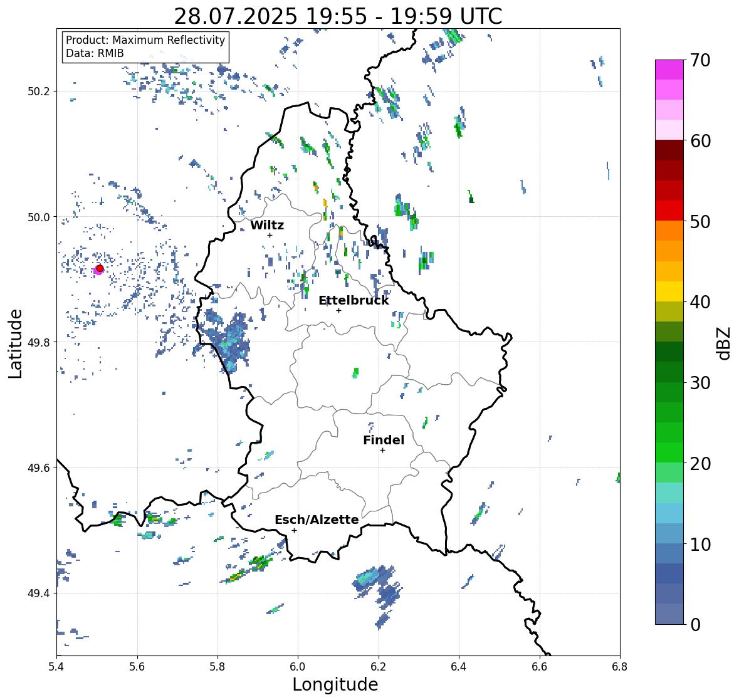Click the light blue swatch between 10 and 20 dBZ
This screenshot has width=739, height=700.
[x=669, y=513]
